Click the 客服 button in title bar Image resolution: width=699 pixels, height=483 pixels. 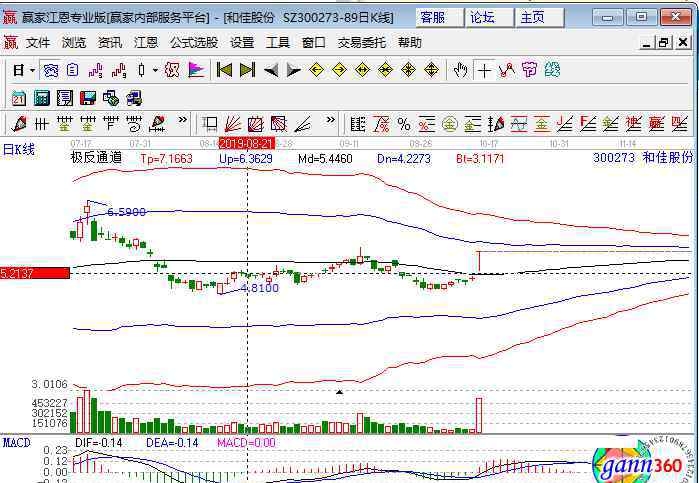440,17
